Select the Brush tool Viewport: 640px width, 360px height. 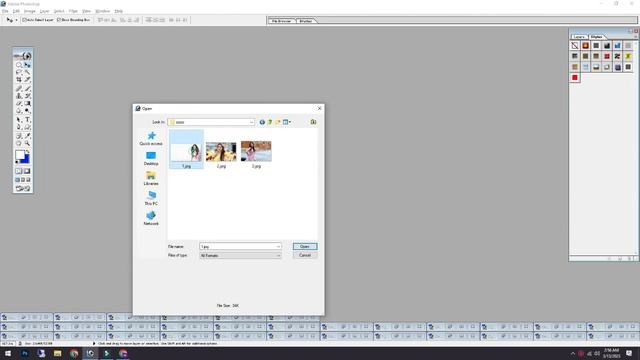tap(27, 88)
